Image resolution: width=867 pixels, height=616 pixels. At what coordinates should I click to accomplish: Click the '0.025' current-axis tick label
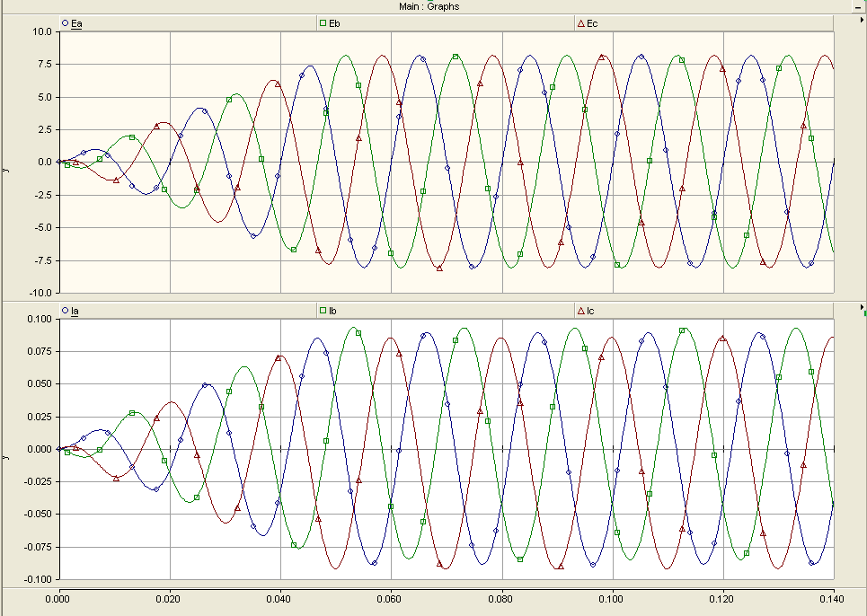pyautogui.click(x=40, y=417)
